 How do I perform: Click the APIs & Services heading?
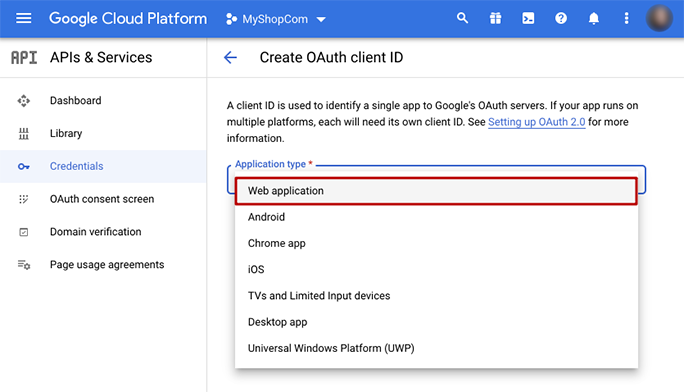[101, 58]
